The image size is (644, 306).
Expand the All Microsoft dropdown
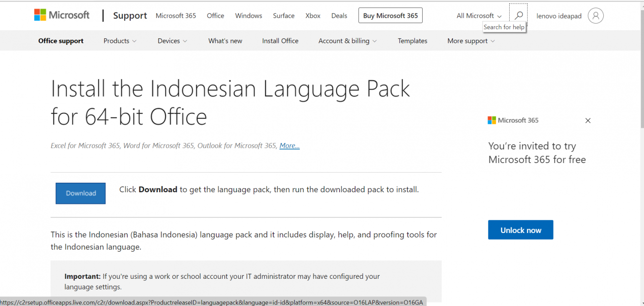479,16
